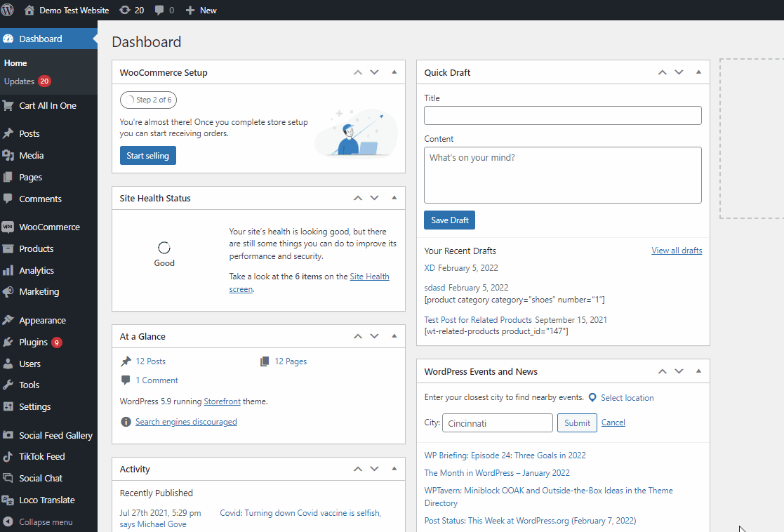Move Site Health Status panel up

358,198
